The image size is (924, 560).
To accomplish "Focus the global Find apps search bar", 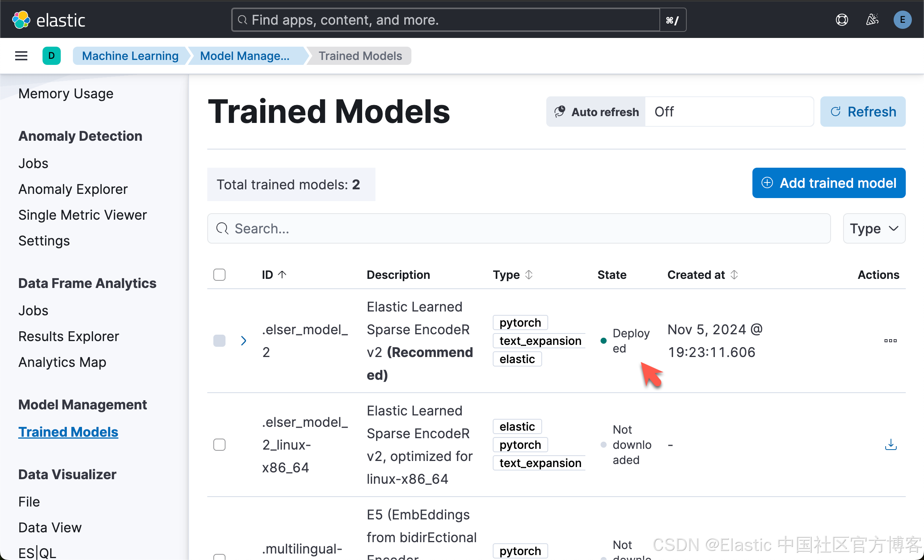I will tap(446, 20).
